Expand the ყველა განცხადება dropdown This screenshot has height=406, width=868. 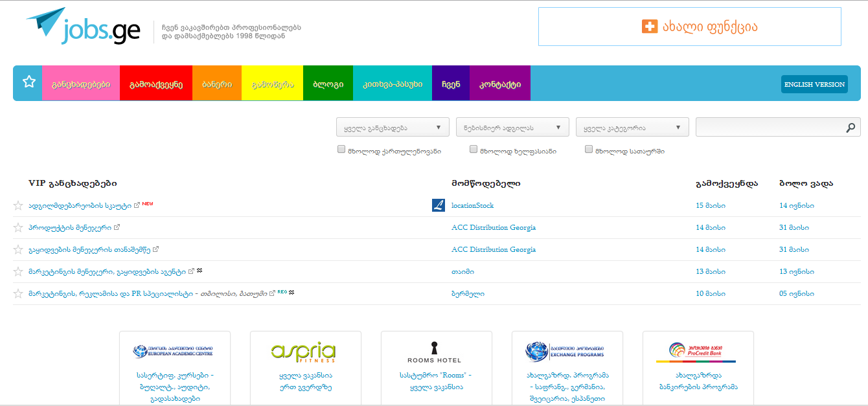tap(393, 127)
